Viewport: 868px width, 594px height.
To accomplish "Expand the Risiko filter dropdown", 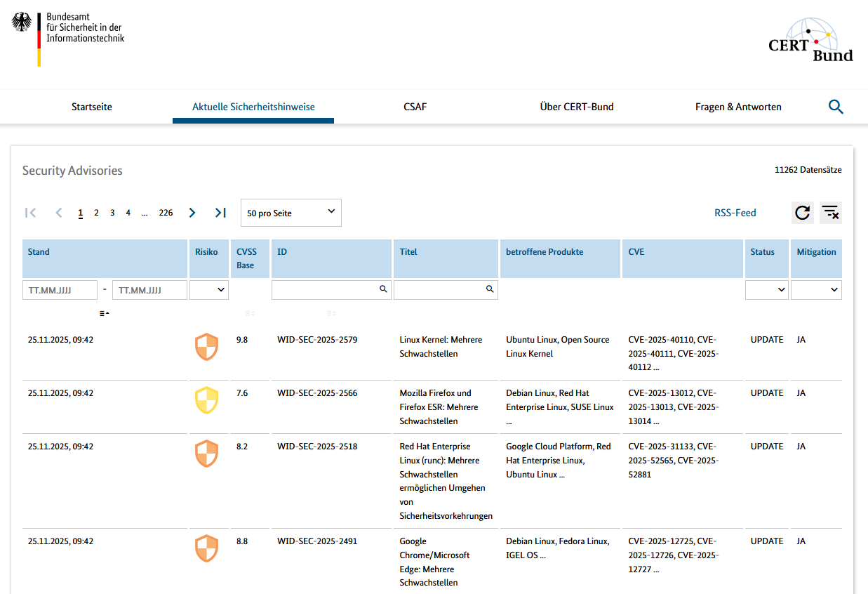I will (209, 289).
